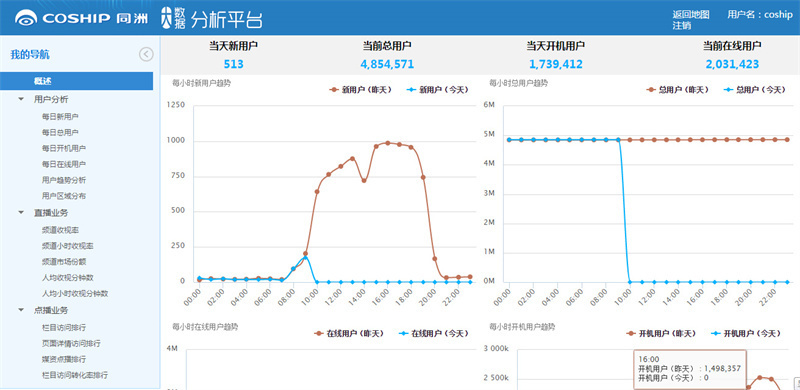This screenshot has height=390, width=800.
Task: Open 每日新用户 in the sidebar
Action: 60,116
